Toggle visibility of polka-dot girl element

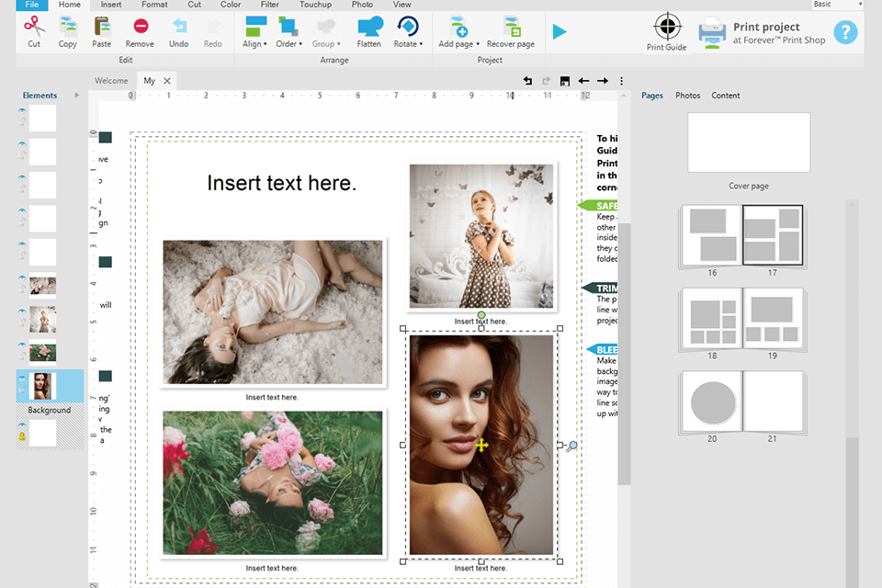22,311
